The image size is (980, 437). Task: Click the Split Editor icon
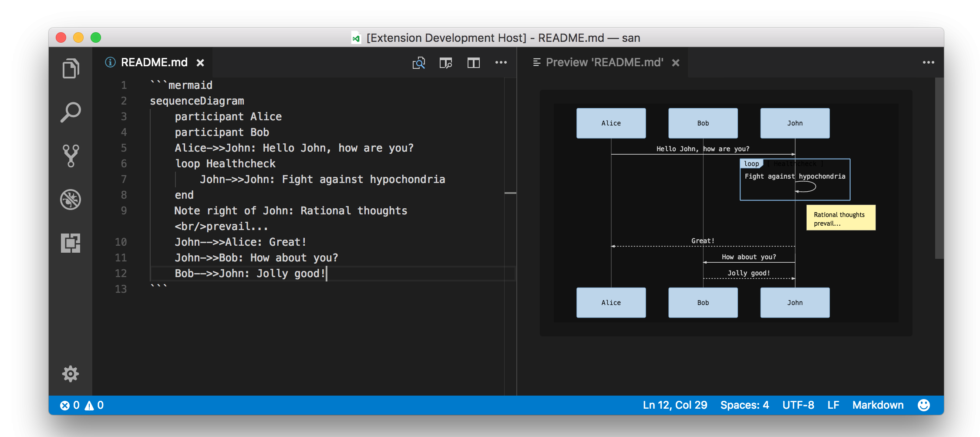474,63
